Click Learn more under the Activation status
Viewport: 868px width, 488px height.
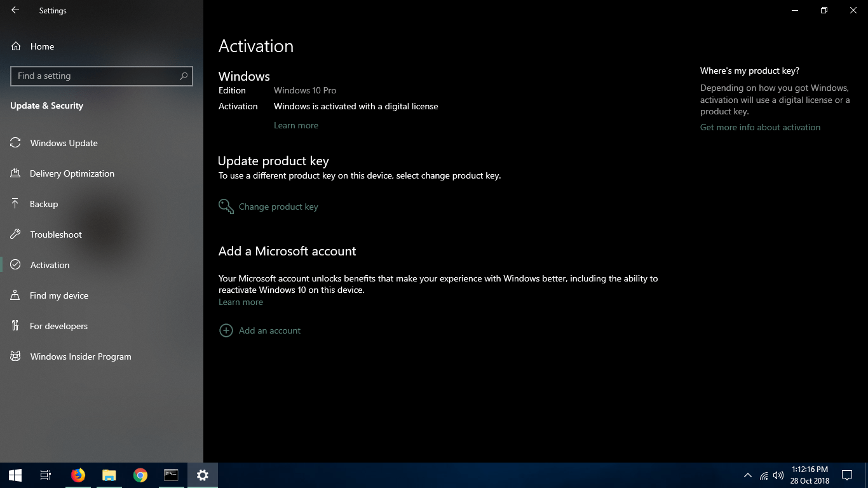[x=296, y=125]
